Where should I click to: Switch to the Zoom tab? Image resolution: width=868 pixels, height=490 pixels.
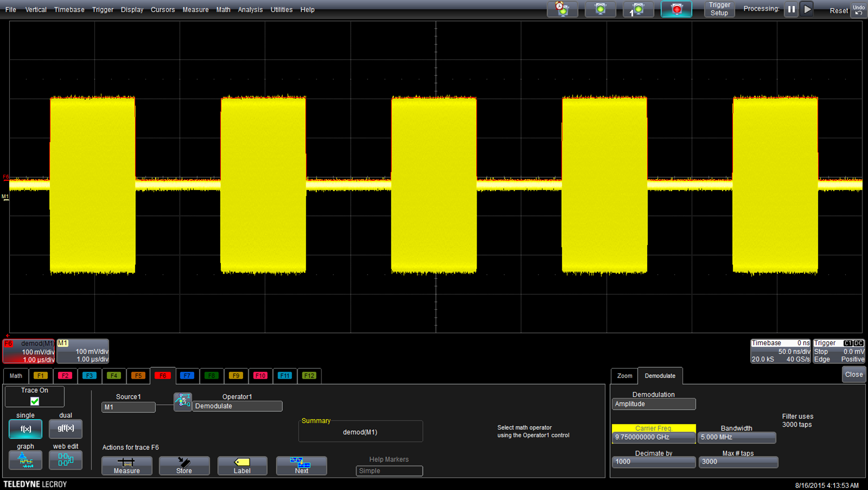(625, 376)
